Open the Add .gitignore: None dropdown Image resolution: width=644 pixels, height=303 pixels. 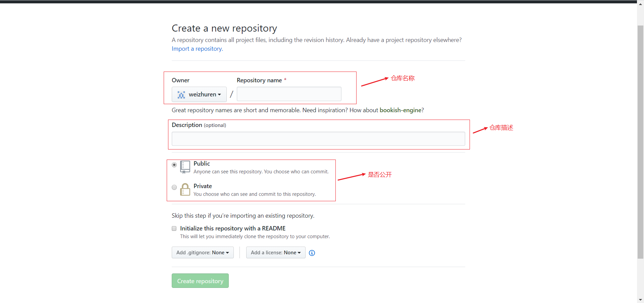(x=203, y=252)
